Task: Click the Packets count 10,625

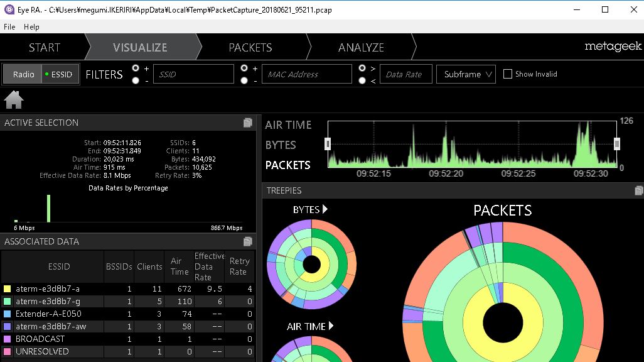Action: [201, 167]
